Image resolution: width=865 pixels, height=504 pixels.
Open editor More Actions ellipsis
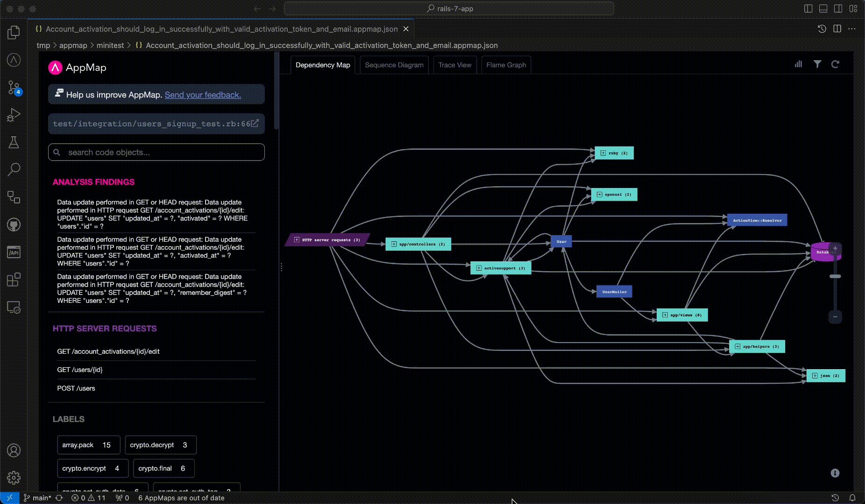pyautogui.click(x=852, y=29)
